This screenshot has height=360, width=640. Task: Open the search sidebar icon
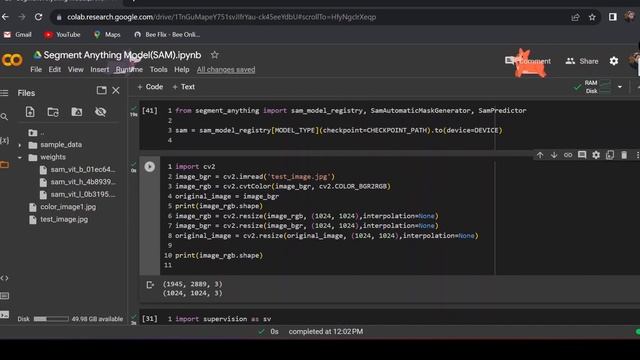(x=4, y=117)
